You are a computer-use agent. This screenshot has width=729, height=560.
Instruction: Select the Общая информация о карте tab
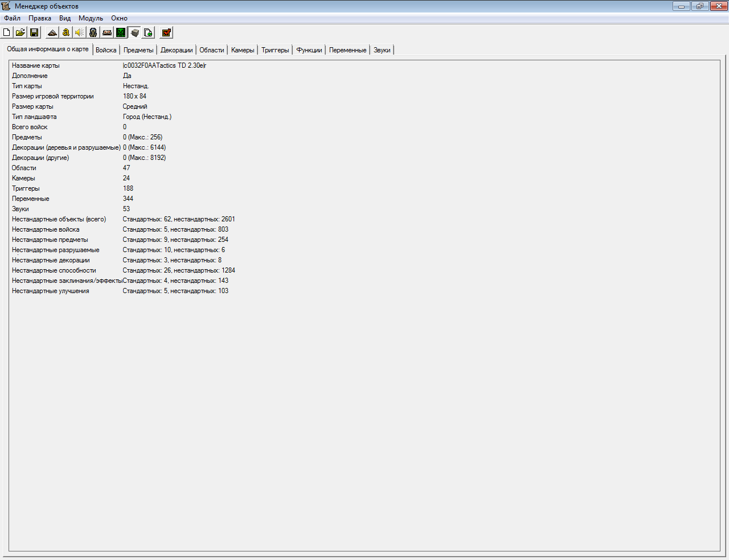point(48,49)
